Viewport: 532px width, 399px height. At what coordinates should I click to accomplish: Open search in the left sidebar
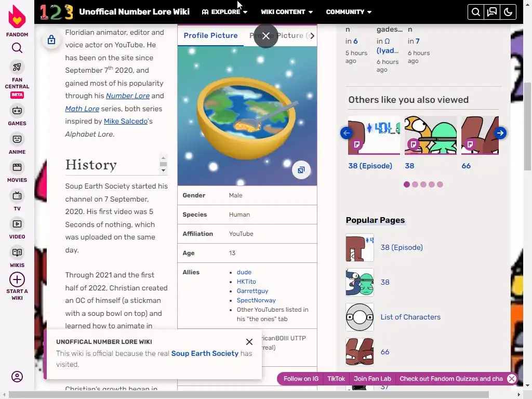tap(17, 48)
